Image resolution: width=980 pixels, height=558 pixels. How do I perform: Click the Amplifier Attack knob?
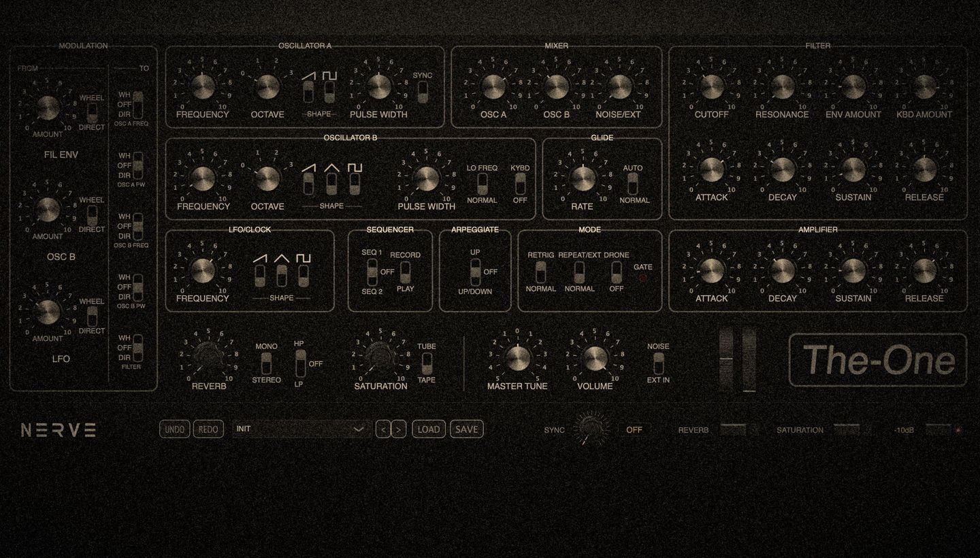(x=712, y=270)
